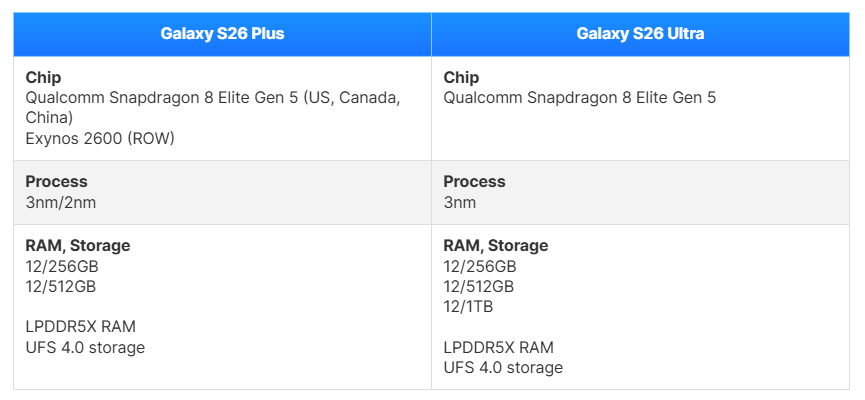Select the Process label in the S26 Plus column

click(56, 182)
